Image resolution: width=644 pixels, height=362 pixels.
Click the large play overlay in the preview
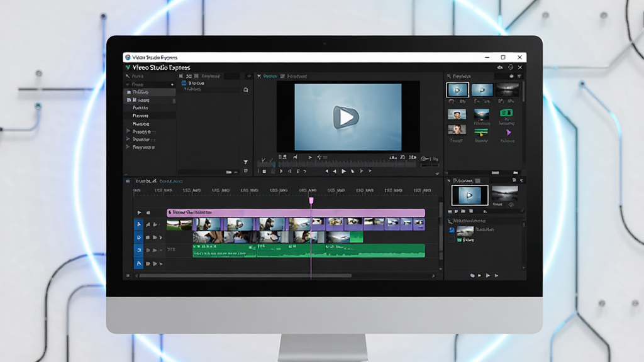345,117
